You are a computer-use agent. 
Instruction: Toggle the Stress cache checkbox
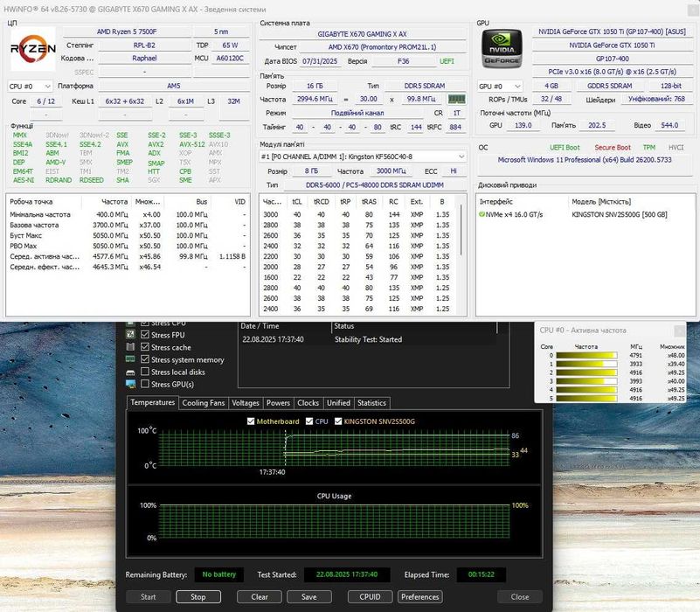tap(145, 346)
